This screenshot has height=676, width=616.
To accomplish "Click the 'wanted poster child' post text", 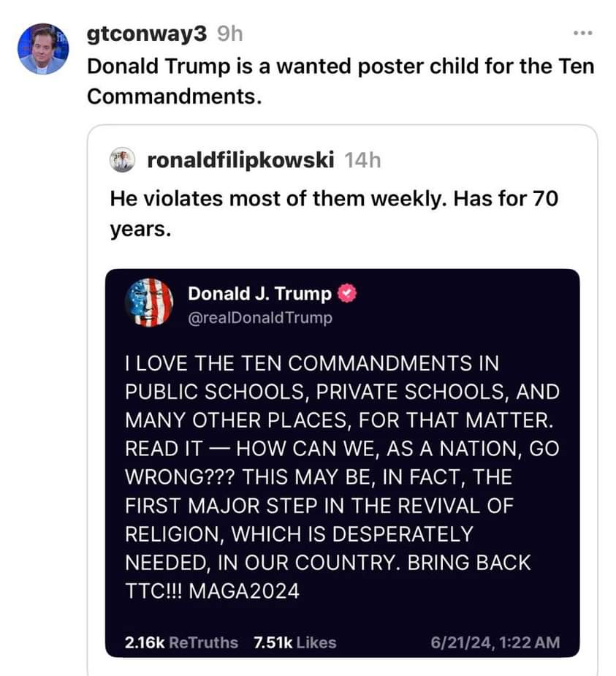I will click(x=341, y=81).
